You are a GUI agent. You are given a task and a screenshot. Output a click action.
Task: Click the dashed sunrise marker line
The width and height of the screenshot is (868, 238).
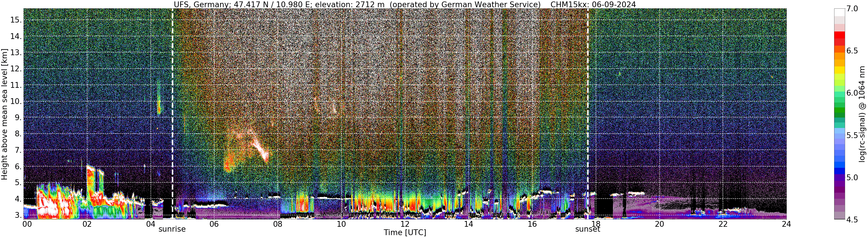(x=172, y=114)
